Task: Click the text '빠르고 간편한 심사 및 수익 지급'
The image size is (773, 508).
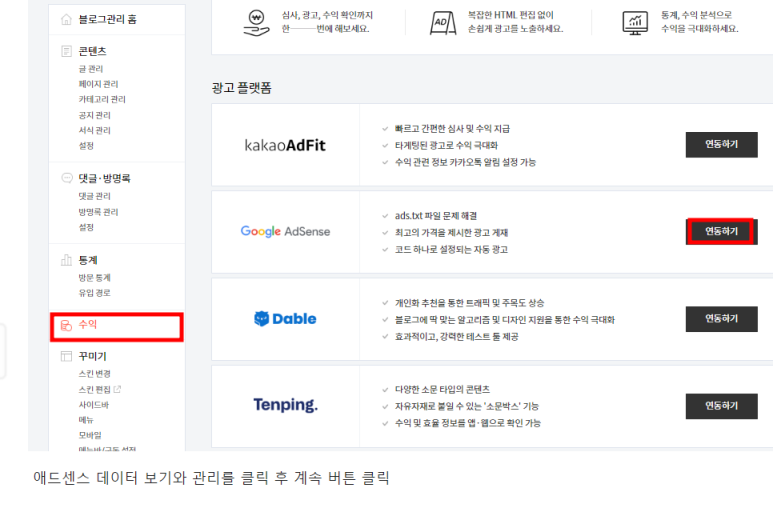Action: (x=453, y=129)
